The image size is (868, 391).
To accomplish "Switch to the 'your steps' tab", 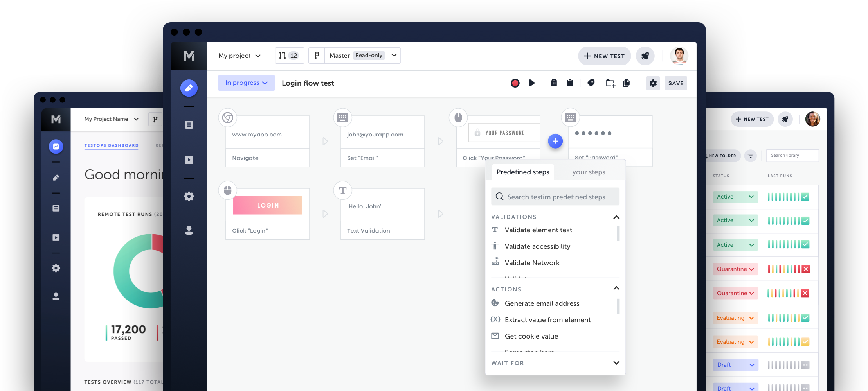I will [x=589, y=172].
